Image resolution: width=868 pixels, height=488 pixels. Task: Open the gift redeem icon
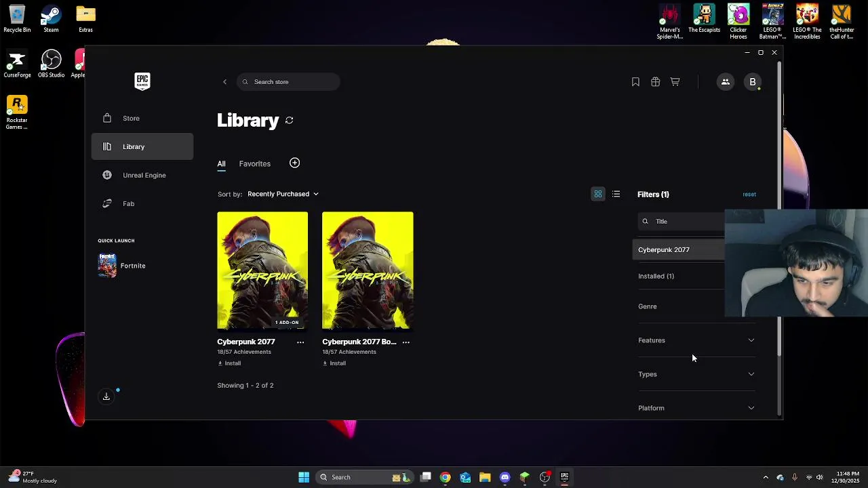[x=655, y=82]
